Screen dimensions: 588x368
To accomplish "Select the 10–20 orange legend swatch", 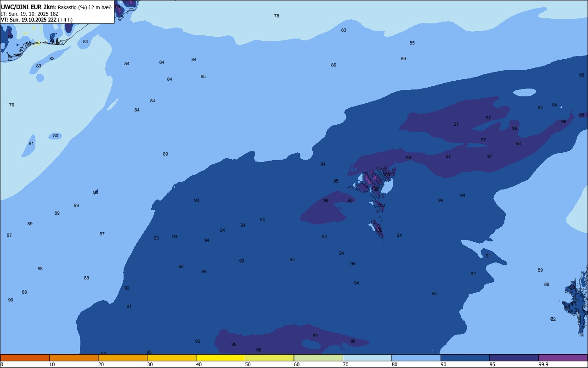I will pos(73,357).
